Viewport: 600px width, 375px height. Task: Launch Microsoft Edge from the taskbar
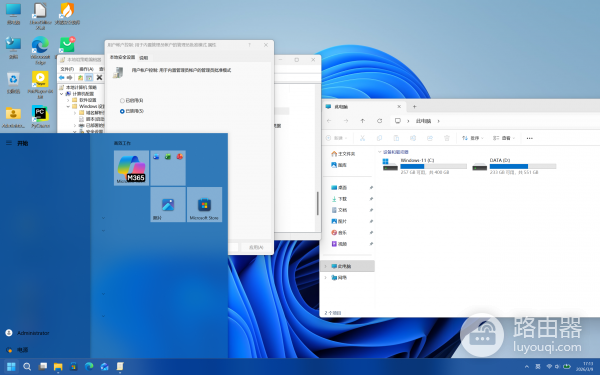coord(89,367)
